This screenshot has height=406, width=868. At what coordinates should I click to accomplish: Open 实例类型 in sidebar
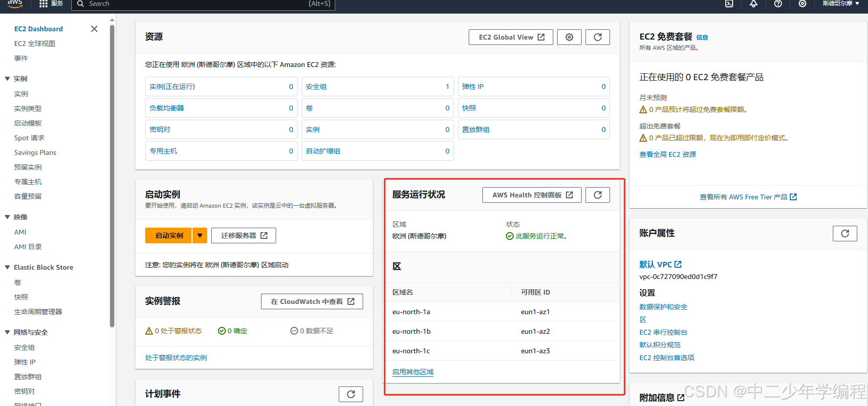click(x=28, y=108)
